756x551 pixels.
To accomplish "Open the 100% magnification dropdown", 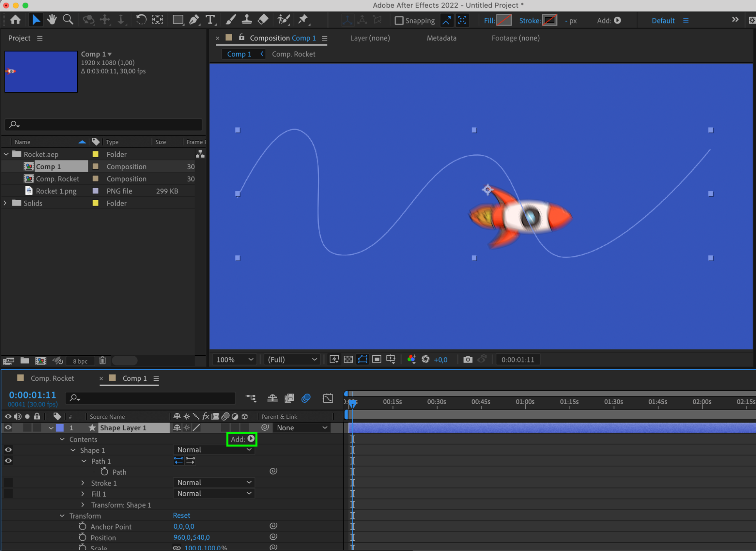I will pyautogui.click(x=234, y=360).
